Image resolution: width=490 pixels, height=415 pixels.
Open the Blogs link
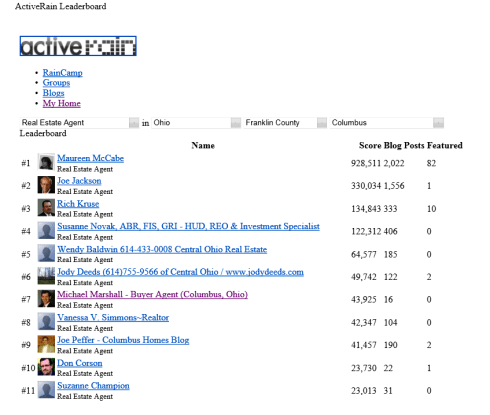(x=53, y=93)
